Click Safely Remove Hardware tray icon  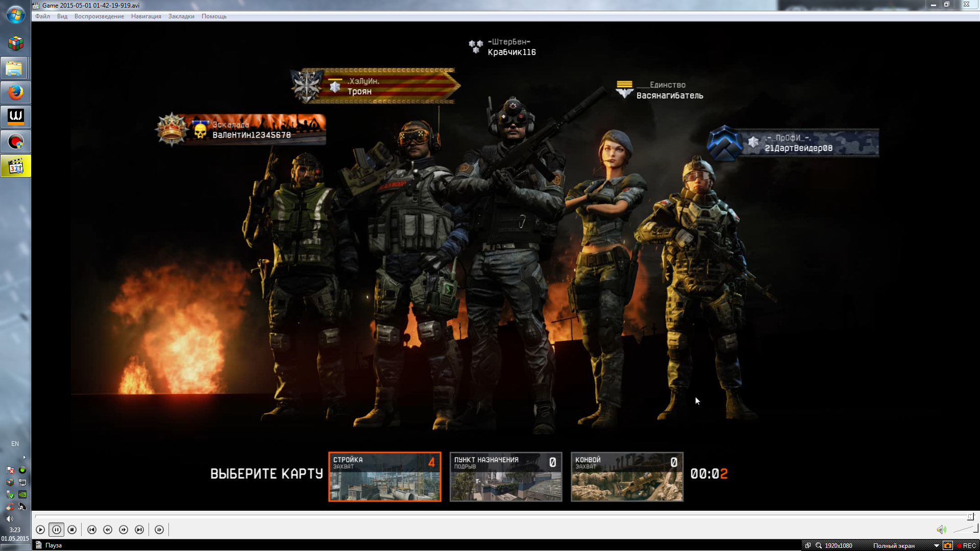10,494
